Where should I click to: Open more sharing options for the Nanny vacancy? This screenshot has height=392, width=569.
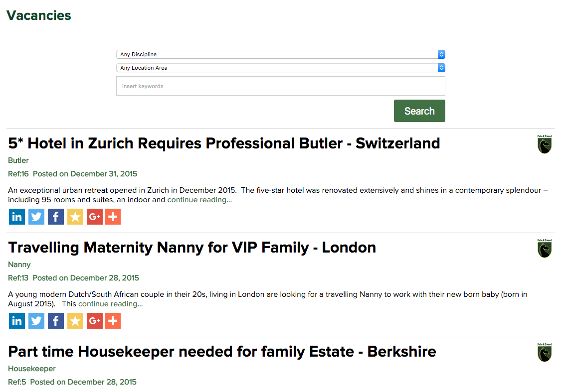pyautogui.click(x=112, y=320)
